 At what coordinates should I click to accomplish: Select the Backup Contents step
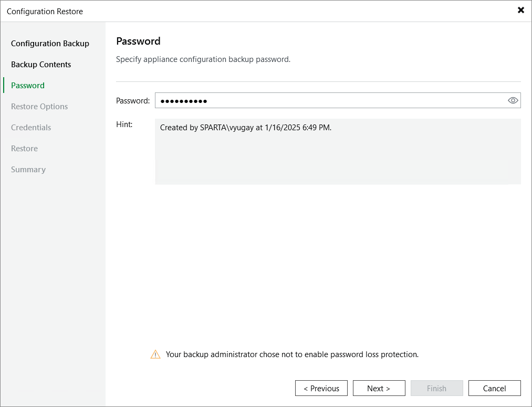pyautogui.click(x=41, y=64)
